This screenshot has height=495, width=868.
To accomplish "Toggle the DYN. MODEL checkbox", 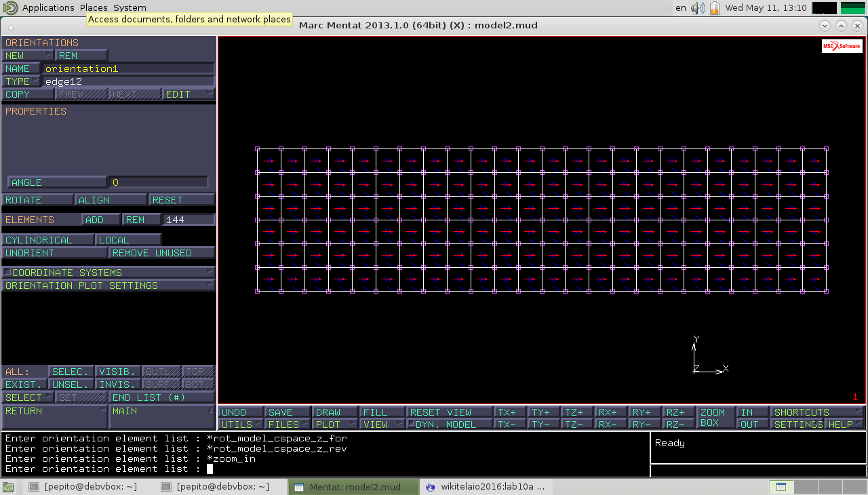I will coord(411,424).
